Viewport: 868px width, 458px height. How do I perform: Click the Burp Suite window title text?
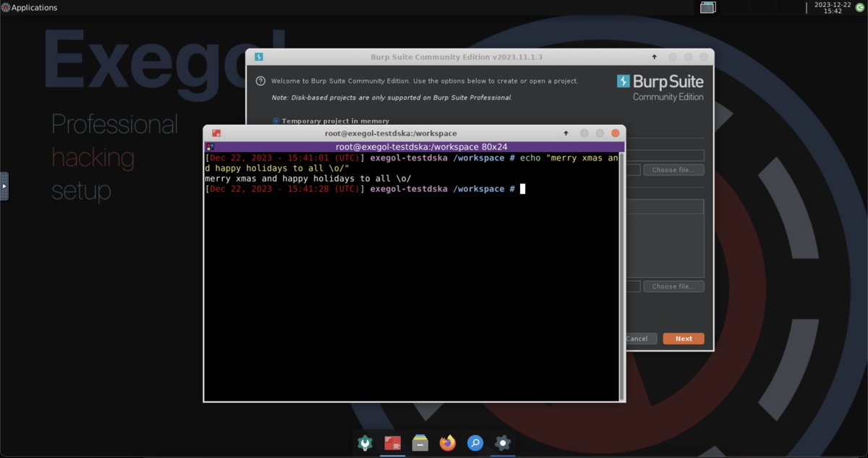pos(456,56)
